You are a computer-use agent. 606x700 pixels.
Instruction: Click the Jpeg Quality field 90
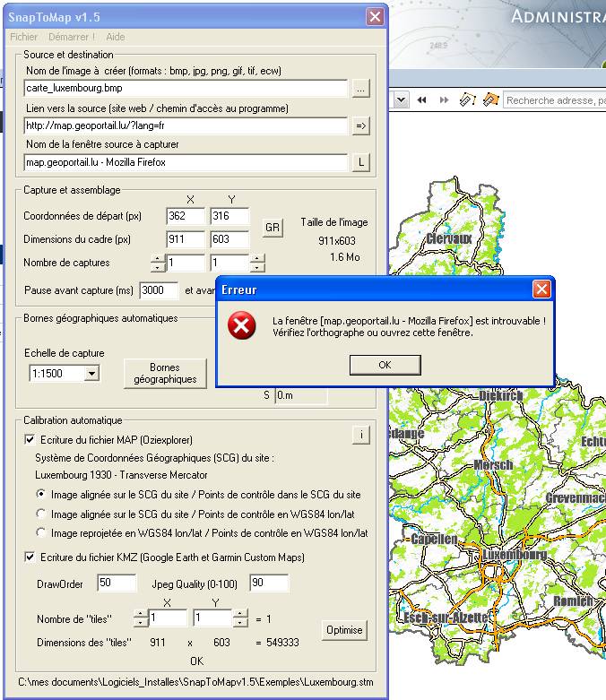[x=269, y=583]
